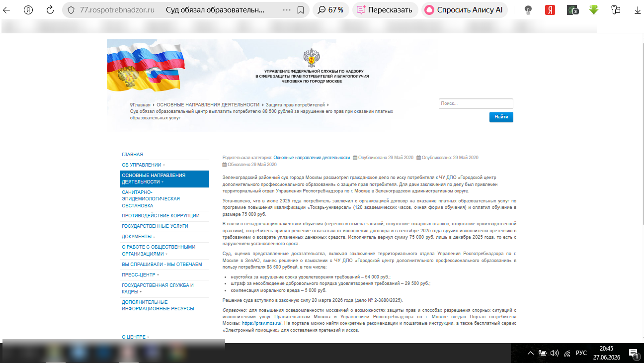Click text штраф за несоблюдение добровольного порядка
The image size is (644, 363).
(330, 283)
